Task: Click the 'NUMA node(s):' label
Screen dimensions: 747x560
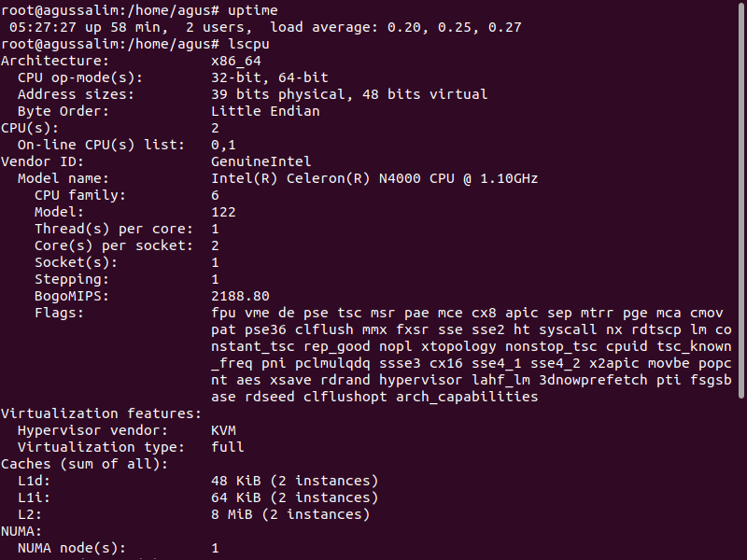Action: 72,548
